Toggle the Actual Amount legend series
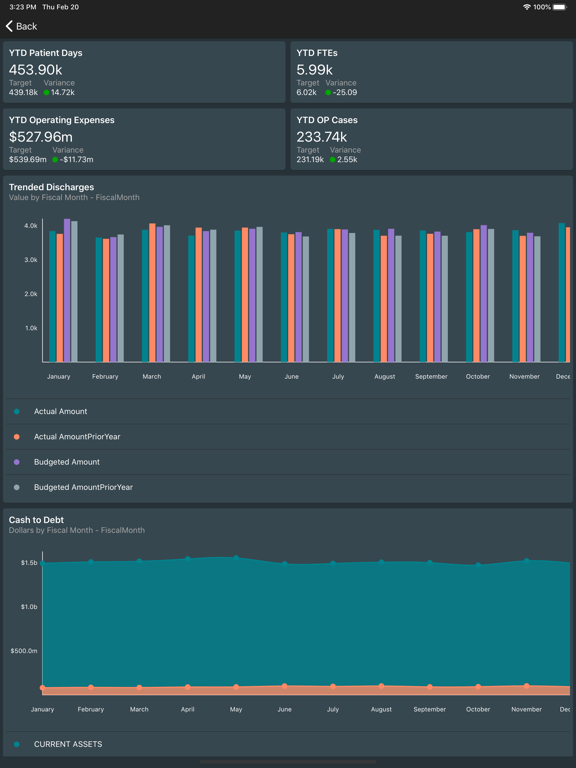576x768 pixels. [288, 411]
